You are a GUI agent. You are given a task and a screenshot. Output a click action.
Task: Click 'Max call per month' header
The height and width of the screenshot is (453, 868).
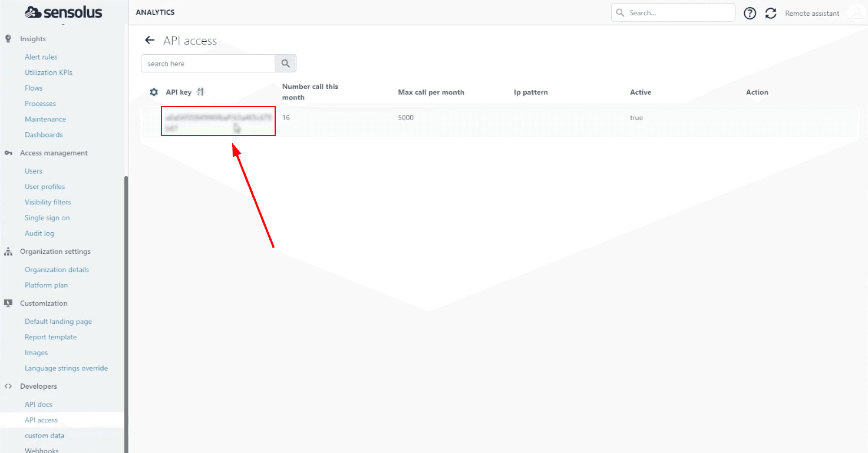[431, 92]
